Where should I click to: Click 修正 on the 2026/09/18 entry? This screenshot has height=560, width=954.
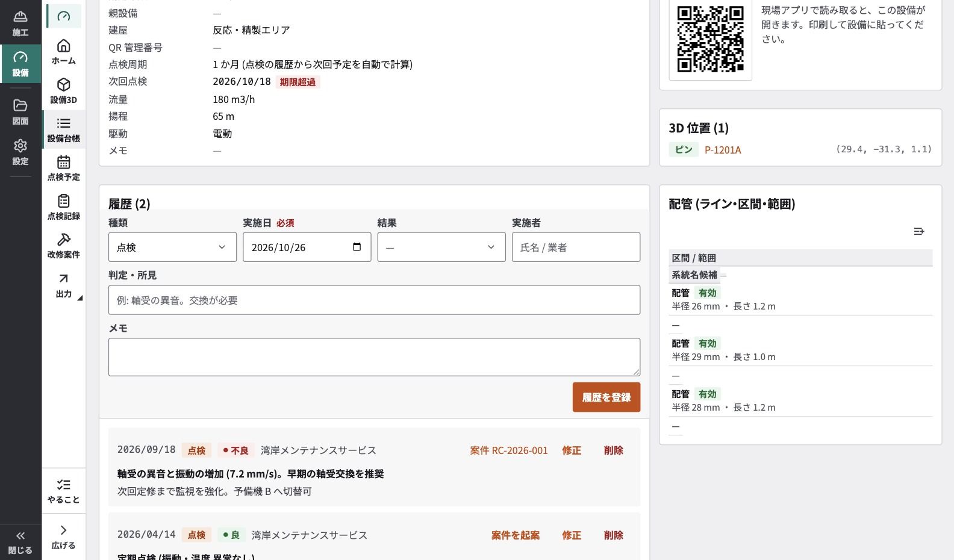coord(572,450)
